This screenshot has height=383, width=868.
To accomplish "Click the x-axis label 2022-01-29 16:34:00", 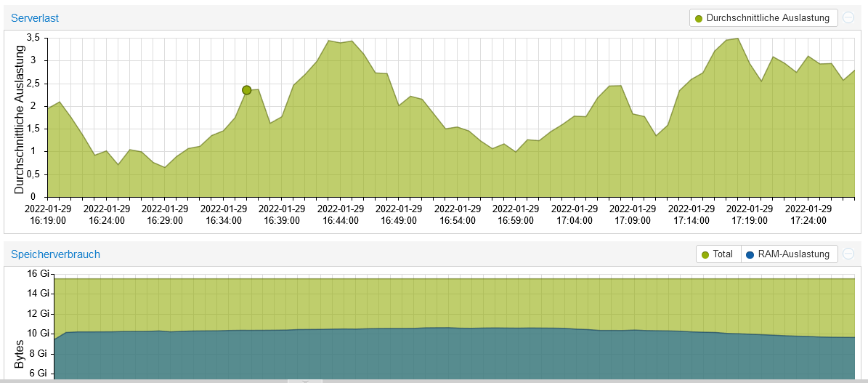I will (x=223, y=214).
